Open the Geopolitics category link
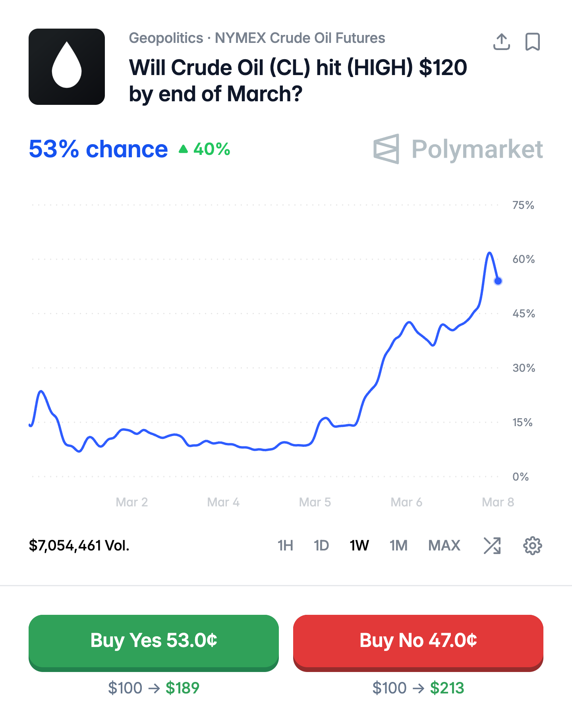The width and height of the screenshot is (572, 728). click(x=166, y=38)
